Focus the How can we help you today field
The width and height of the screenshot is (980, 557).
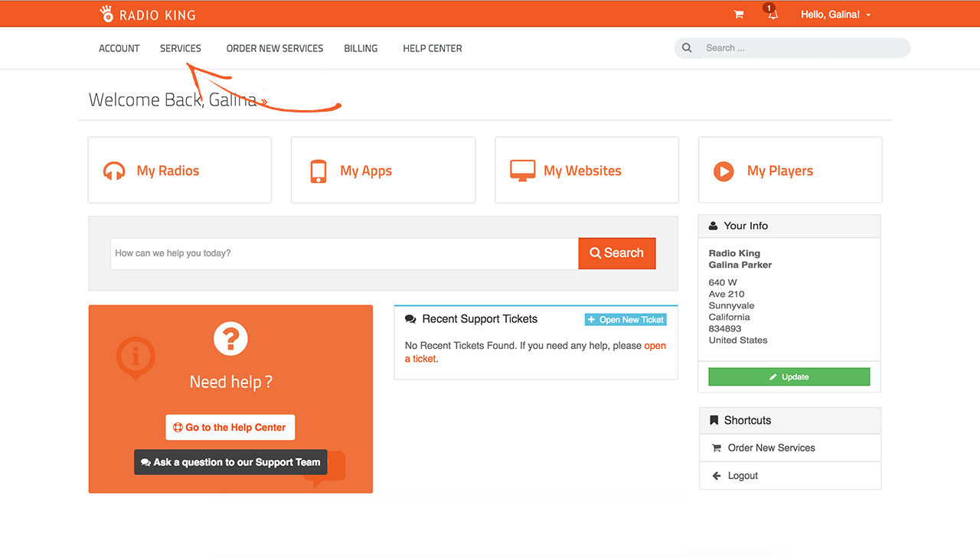pos(345,253)
